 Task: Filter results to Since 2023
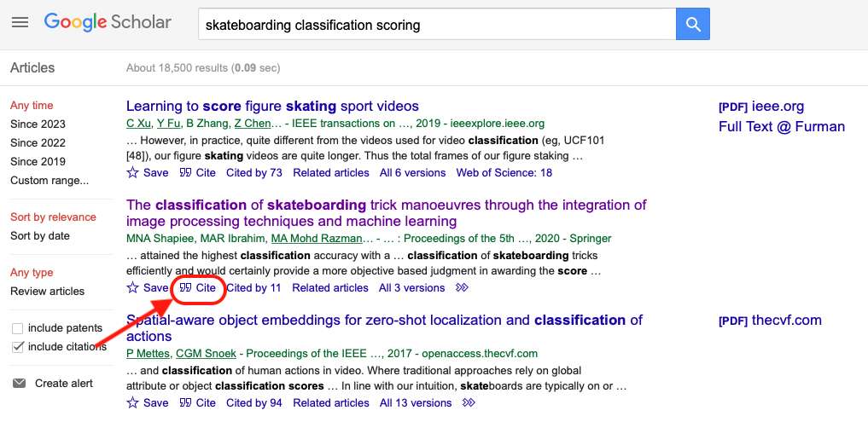click(x=38, y=124)
